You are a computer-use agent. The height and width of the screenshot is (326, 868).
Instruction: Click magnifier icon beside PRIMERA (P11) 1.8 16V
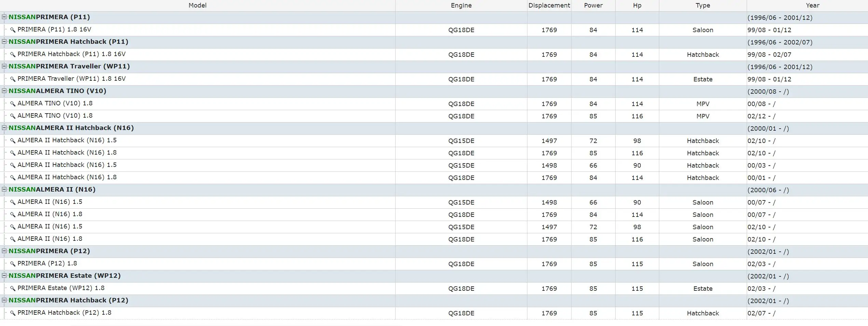coord(13,30)
